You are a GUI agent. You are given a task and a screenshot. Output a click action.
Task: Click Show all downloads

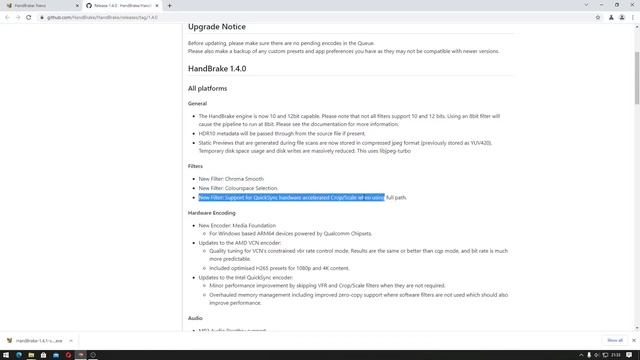pyautogui.click(x=615, y=340)
